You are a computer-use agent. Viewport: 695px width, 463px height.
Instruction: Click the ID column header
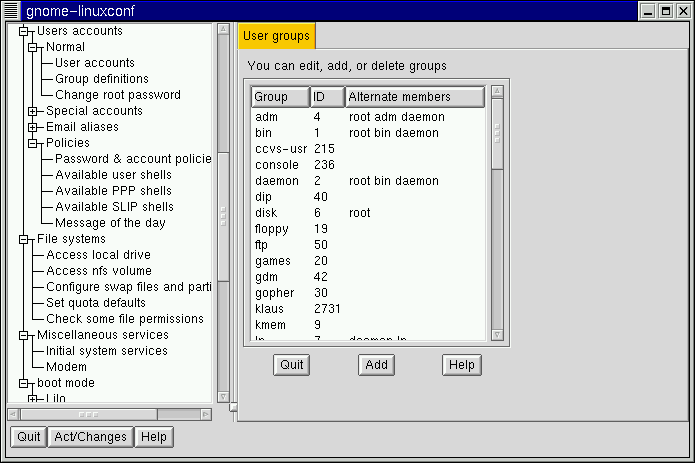[x=326, y=97]
